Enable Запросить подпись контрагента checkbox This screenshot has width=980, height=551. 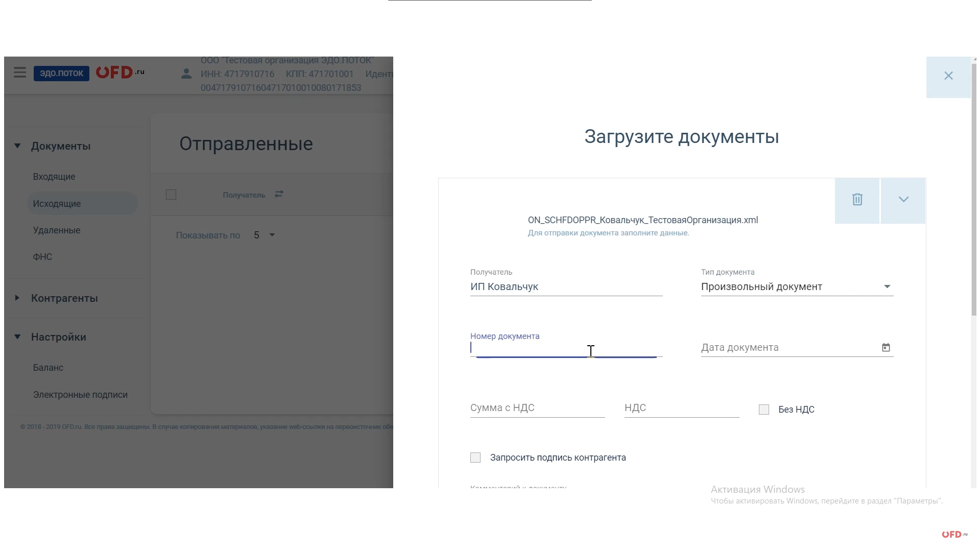[x=475, y=458]
